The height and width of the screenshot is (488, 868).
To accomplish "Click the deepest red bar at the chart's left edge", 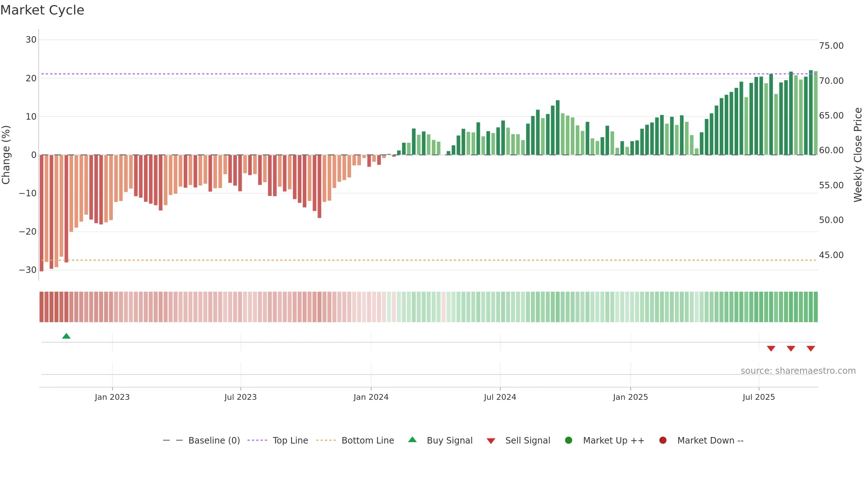I will 42,213.
